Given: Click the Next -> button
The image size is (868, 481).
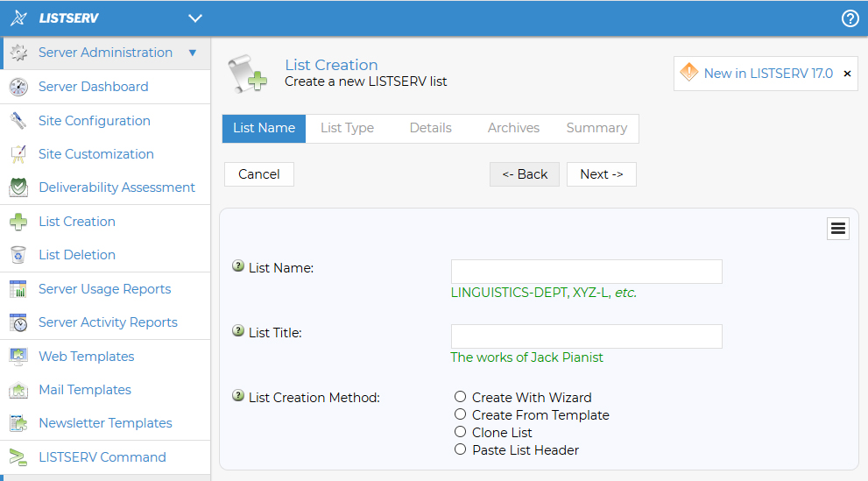Looking at the screenshot, I should [602, 174].
